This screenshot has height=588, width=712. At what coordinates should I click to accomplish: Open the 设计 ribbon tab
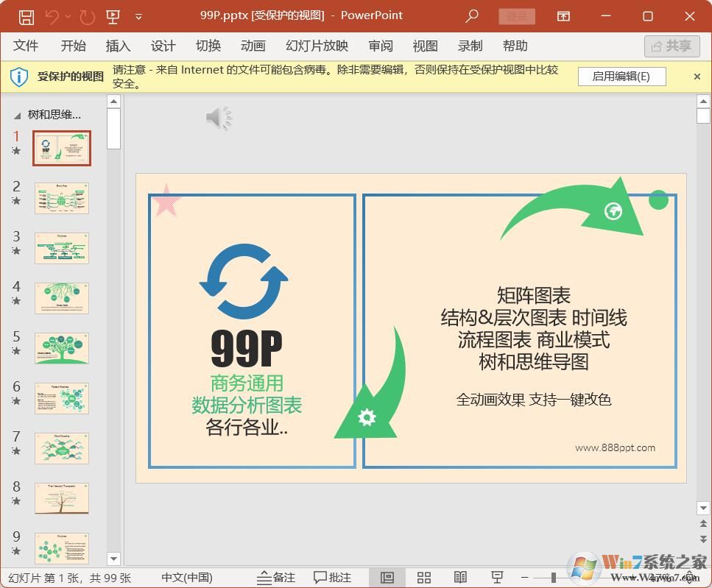click(163, 46)
